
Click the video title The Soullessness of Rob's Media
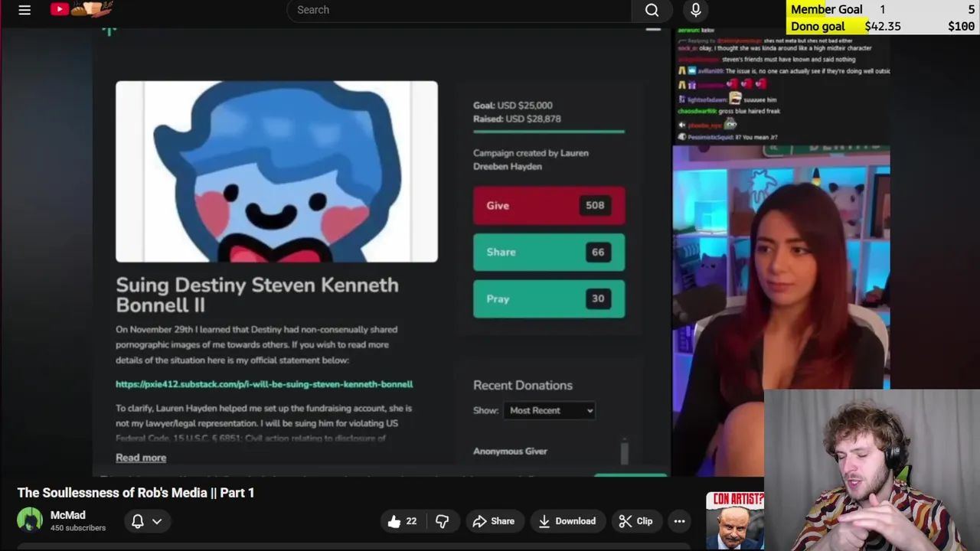pyautogui.click(x=136, y=493)
